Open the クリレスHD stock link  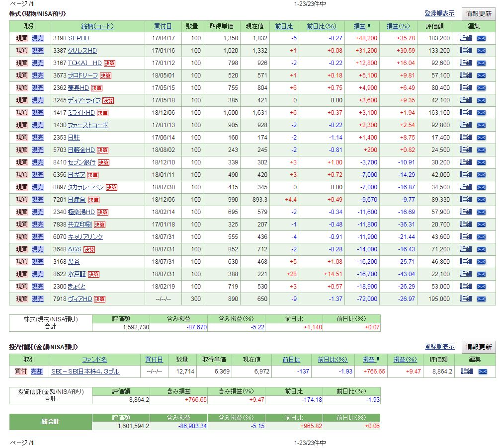[83, 51]
